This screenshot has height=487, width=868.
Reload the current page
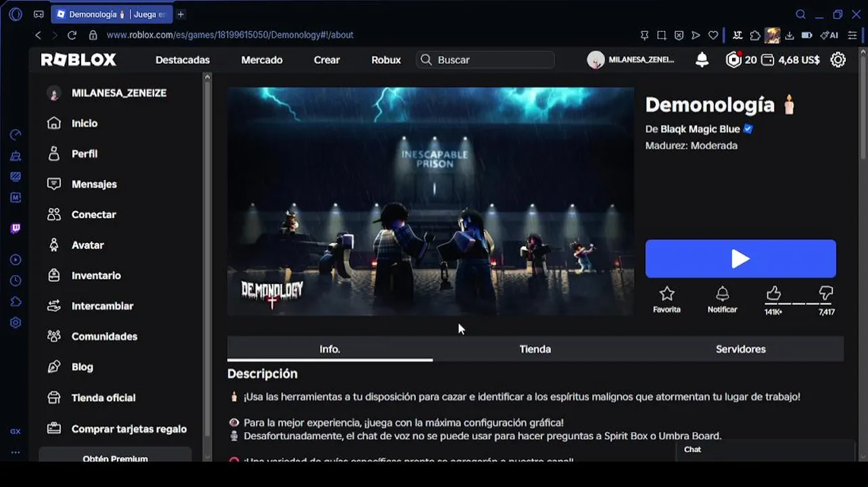(72, 35)
